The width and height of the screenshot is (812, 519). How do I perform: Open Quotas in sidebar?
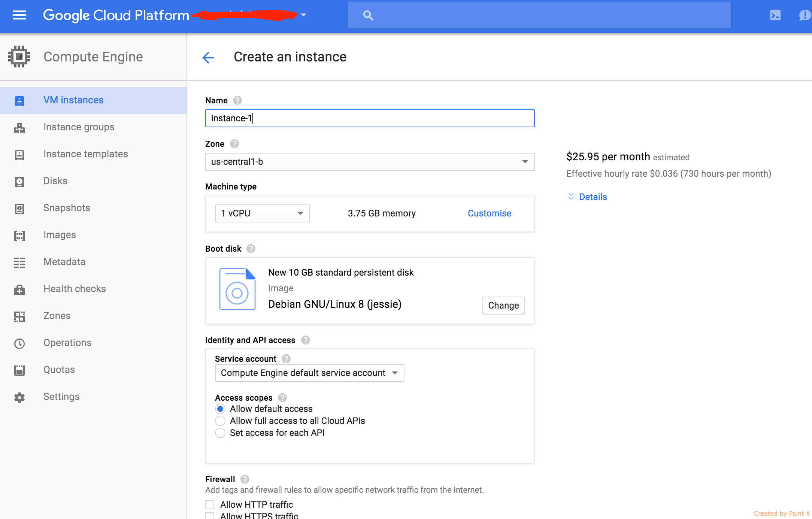pos(93,370)
